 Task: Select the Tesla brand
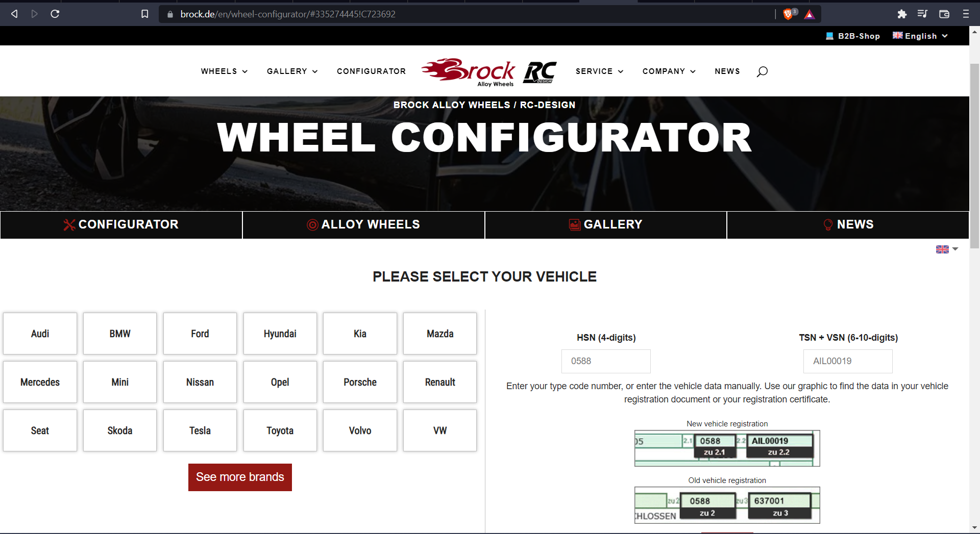click(x=200, y=430)
